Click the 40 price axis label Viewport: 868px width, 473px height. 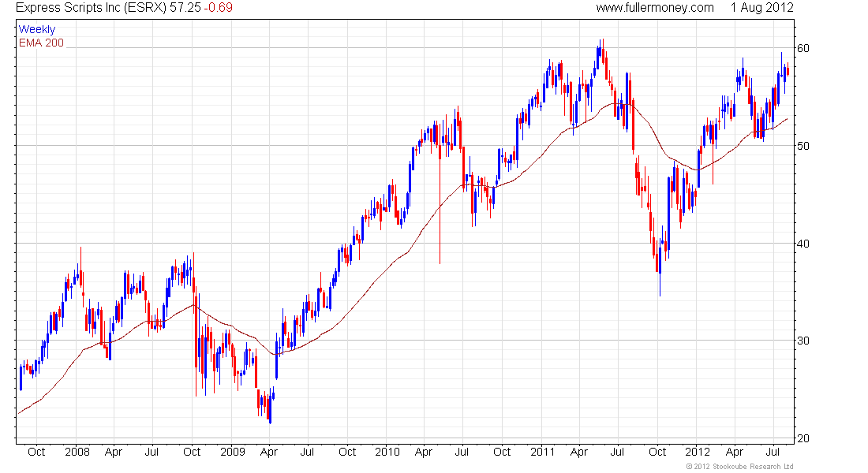(x=803, y=244)
